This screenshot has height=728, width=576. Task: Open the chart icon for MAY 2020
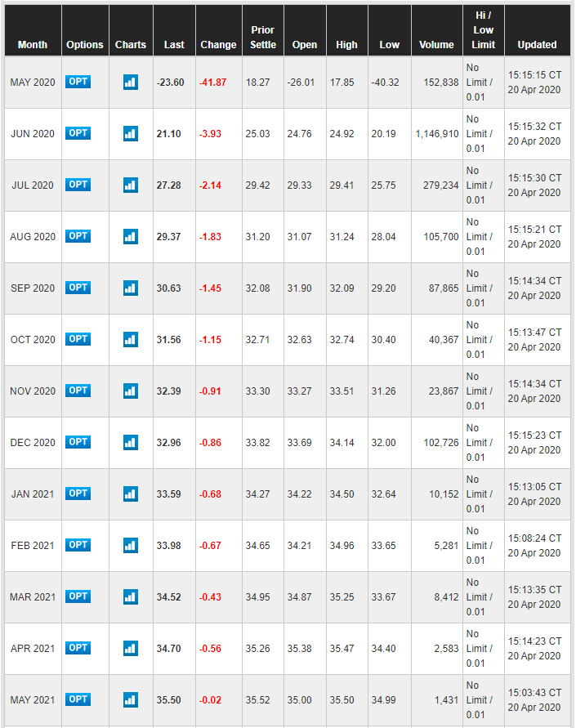click(131, 82)
